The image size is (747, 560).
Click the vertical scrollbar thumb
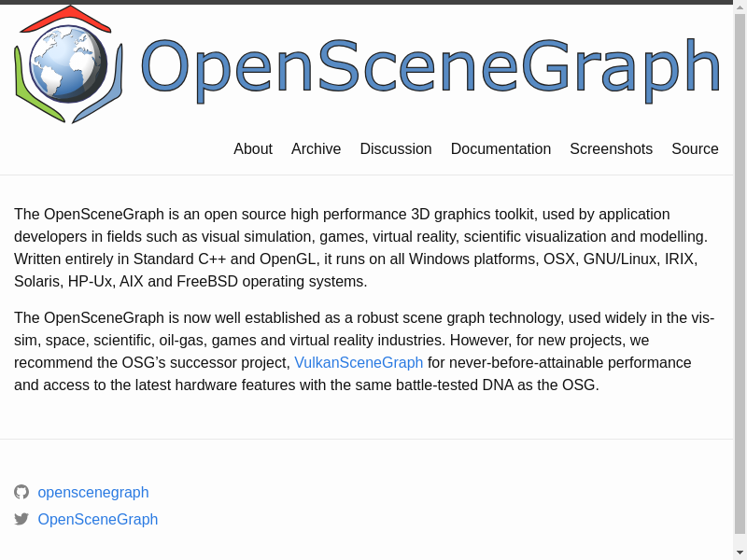740,271
